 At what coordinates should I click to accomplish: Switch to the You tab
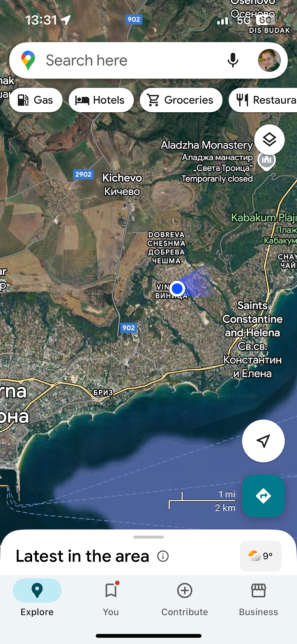pyautogui.click(x=111, y=598)
